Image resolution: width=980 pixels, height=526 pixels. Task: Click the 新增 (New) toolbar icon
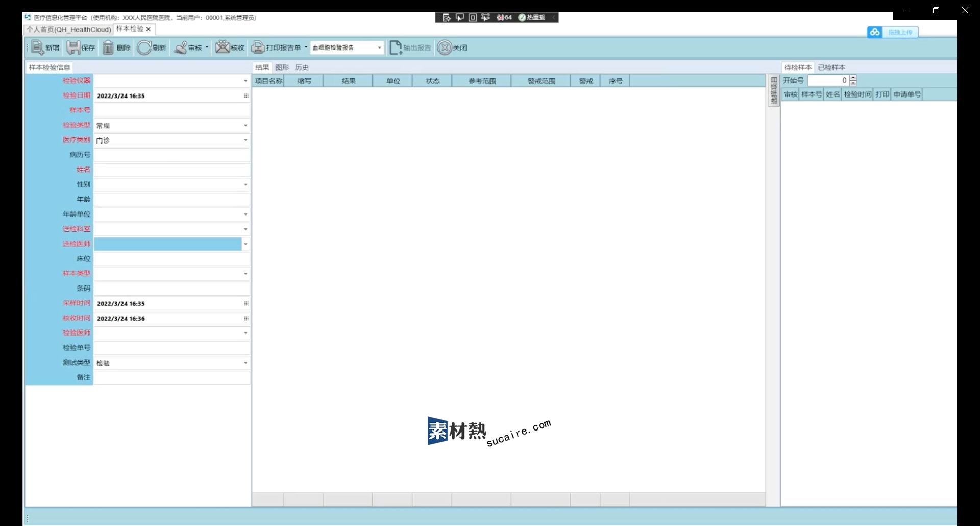click(38, 47)
